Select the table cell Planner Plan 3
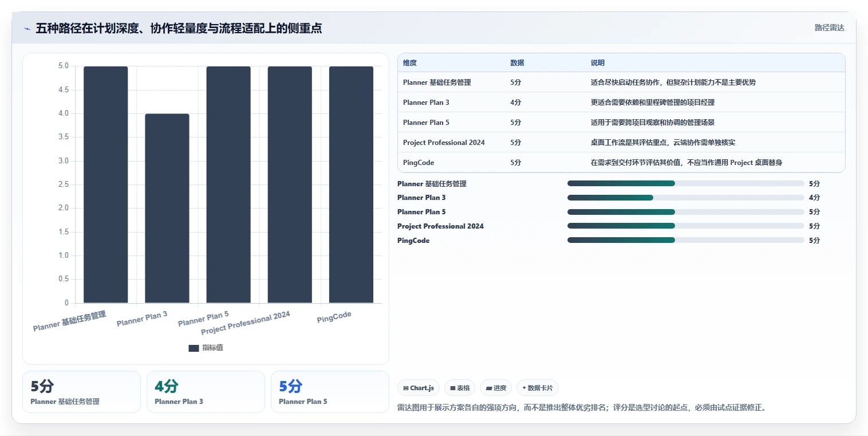The image size is (868, 436). click(426, 103)
